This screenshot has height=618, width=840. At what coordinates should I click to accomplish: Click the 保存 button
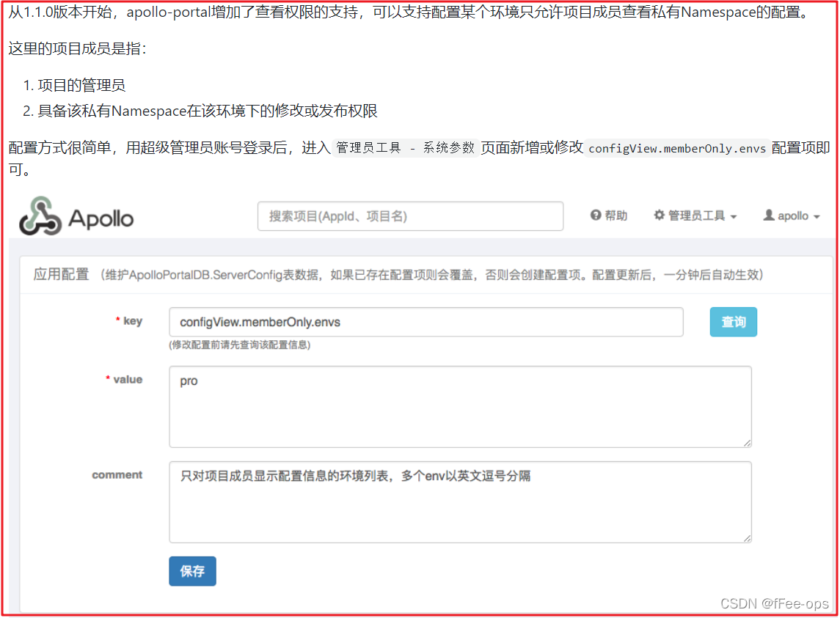tap(192, 571)
